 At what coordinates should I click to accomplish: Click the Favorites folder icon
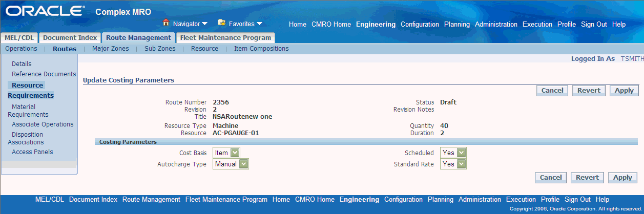click(221, 23)
